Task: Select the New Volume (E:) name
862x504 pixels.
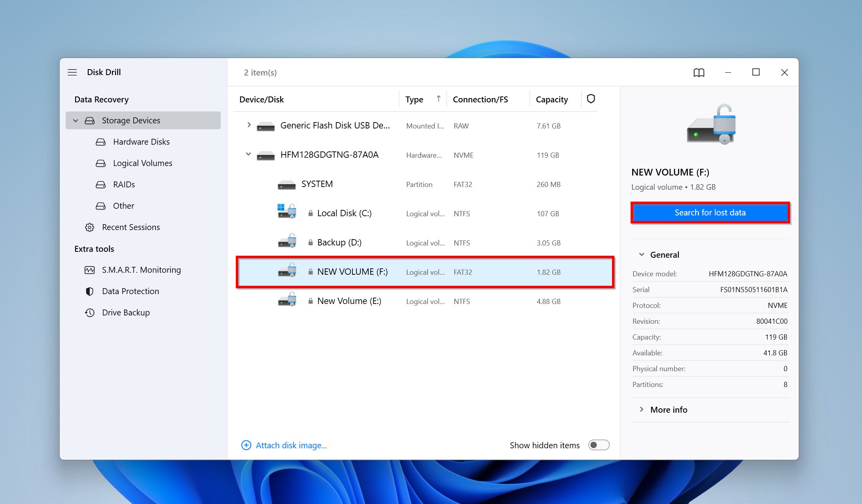Action: pos(349,301)
